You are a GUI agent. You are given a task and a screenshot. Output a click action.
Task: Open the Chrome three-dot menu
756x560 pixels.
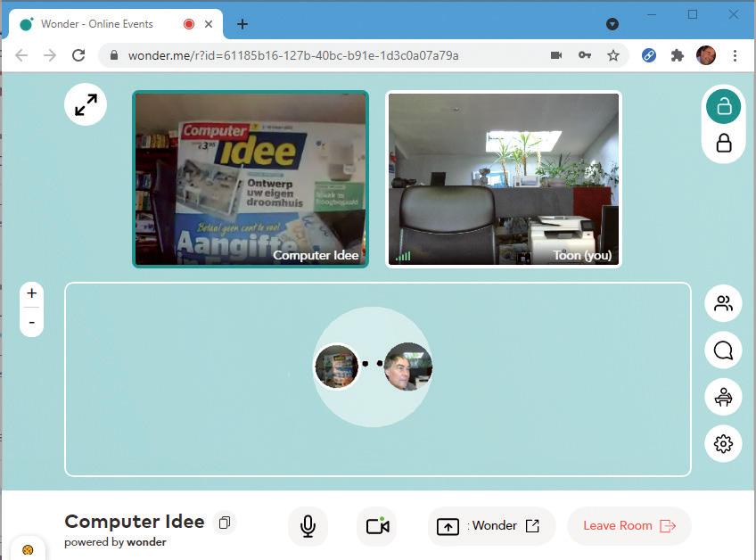click(x=735, y=55)
